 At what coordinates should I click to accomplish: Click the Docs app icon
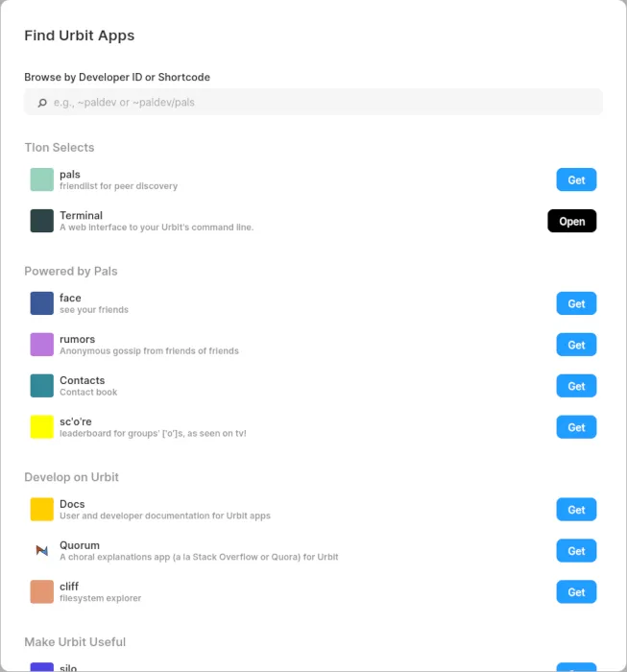(41, 510)
